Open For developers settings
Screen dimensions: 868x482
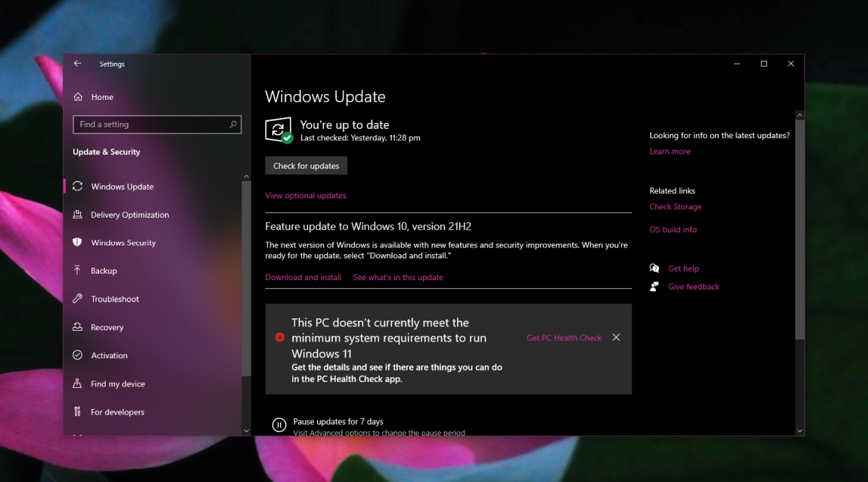tap(117, 413)
